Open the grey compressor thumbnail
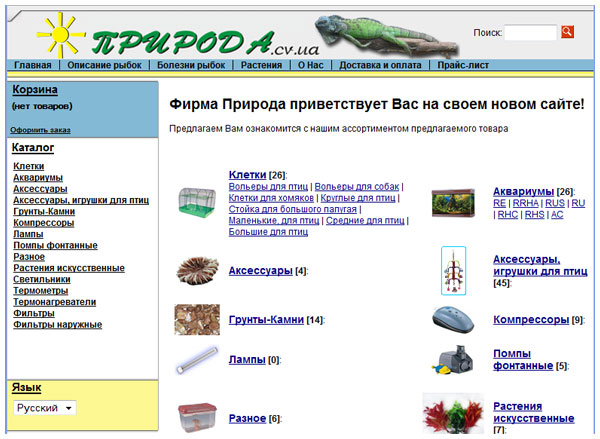The width and height of the screenshot is (600, 439). [x=453, y=320]
